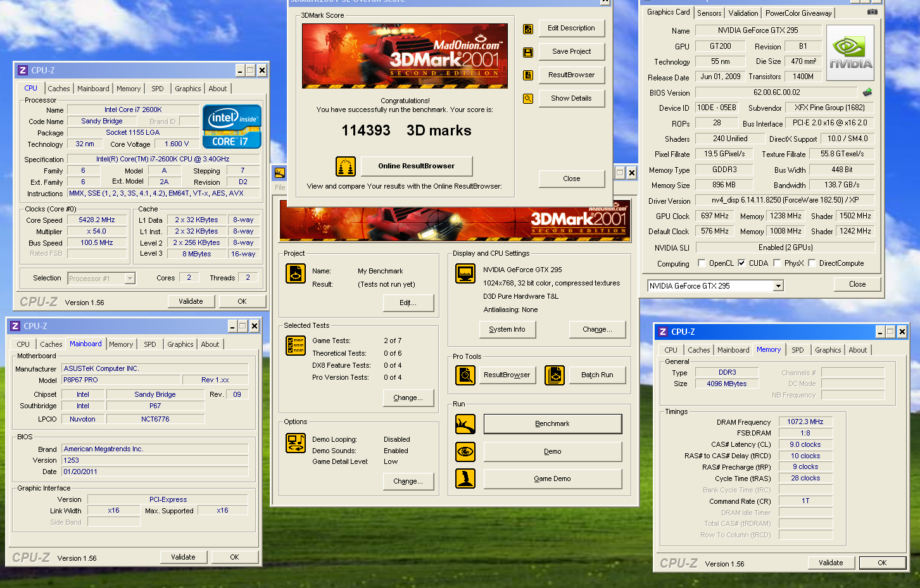Click the Online ResultBrowser button
The width and height of the screenshot is (920, 588).
(x=417, y=166)
